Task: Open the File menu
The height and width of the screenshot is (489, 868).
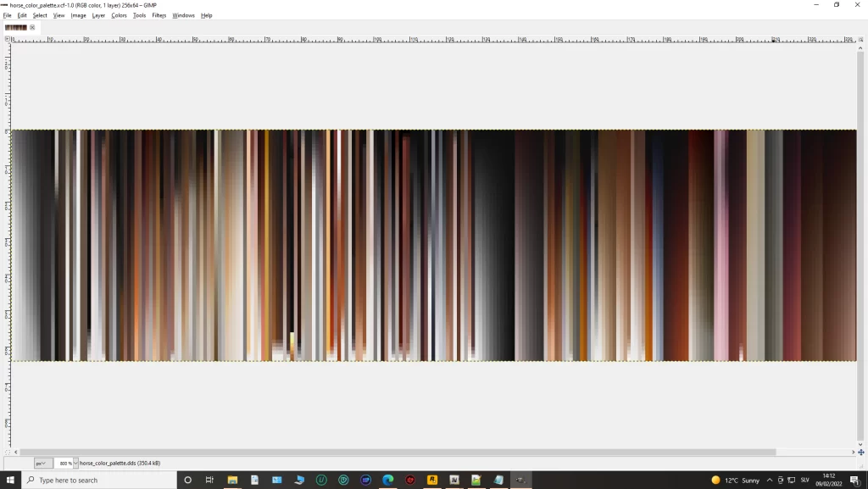Action: (x=7, y=15)
